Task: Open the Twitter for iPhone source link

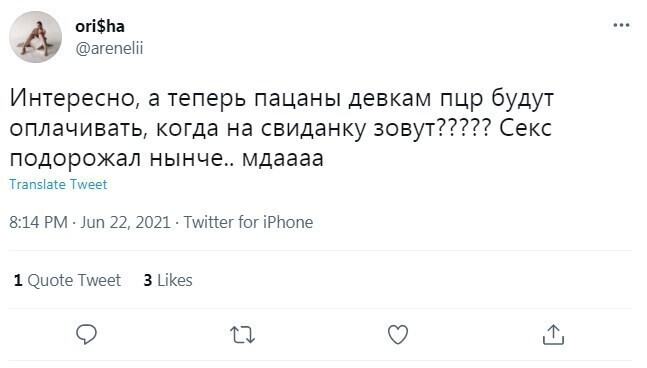Action: (x=248, y=222)
